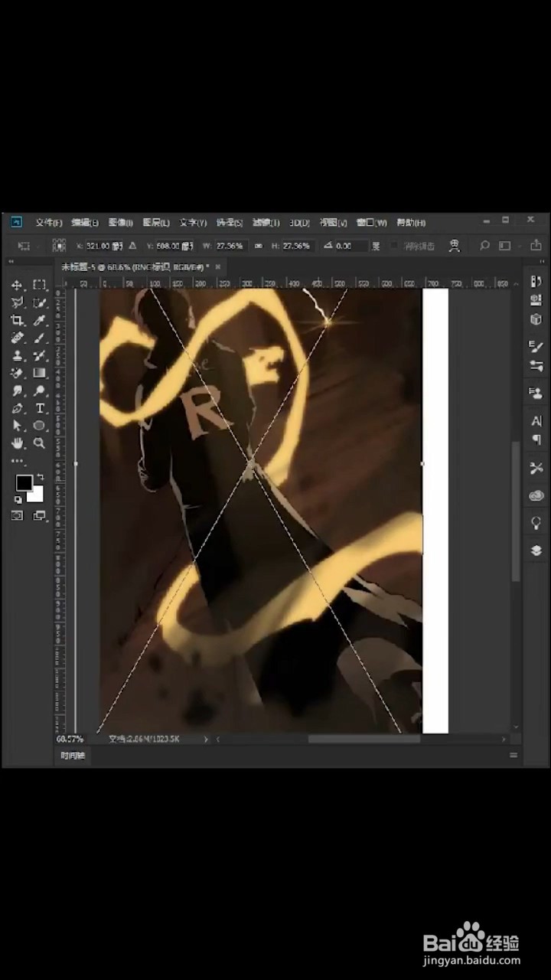551x980 pixels.
Task: Select the Hand tool
Action: [17, 443]
